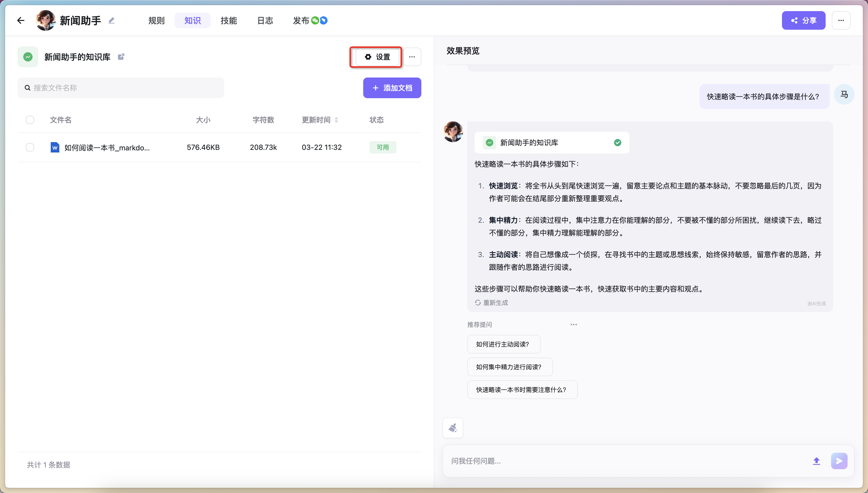
Task: Click the 搜索文件名称 search field
Action: (x=121, y=88)
